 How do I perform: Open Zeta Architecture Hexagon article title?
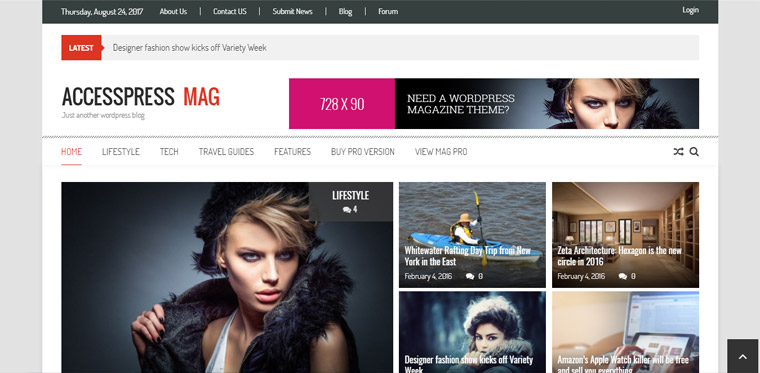(619, 256)
